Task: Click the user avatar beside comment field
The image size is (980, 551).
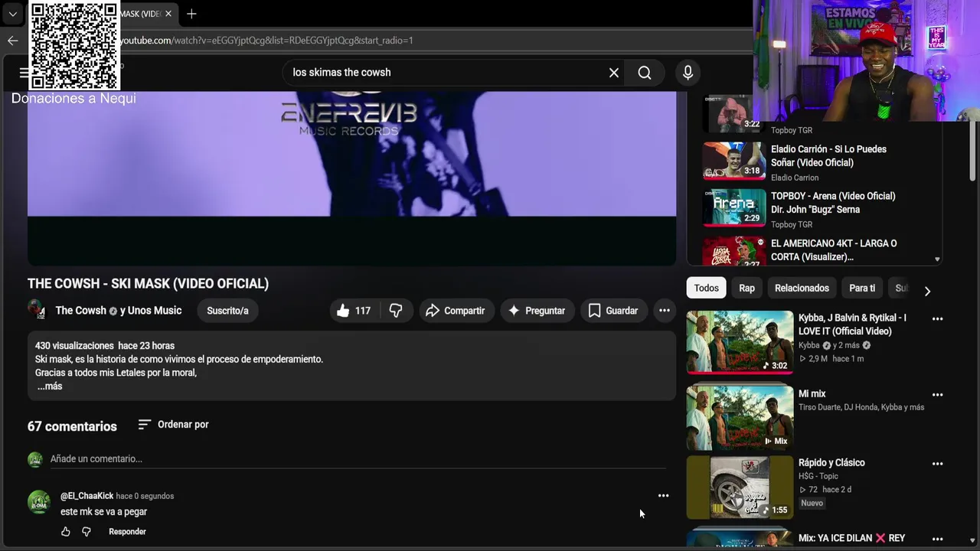Action: point(35,459)
